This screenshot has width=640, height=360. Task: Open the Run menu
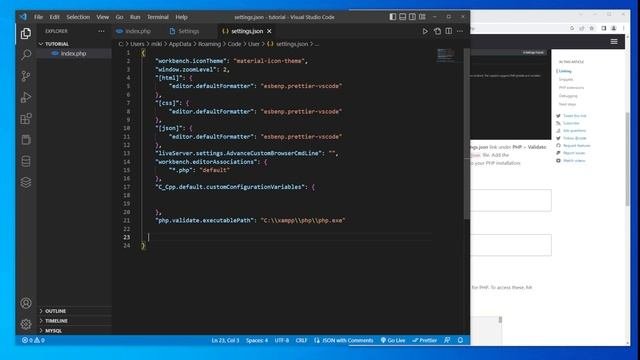(135, 17)
